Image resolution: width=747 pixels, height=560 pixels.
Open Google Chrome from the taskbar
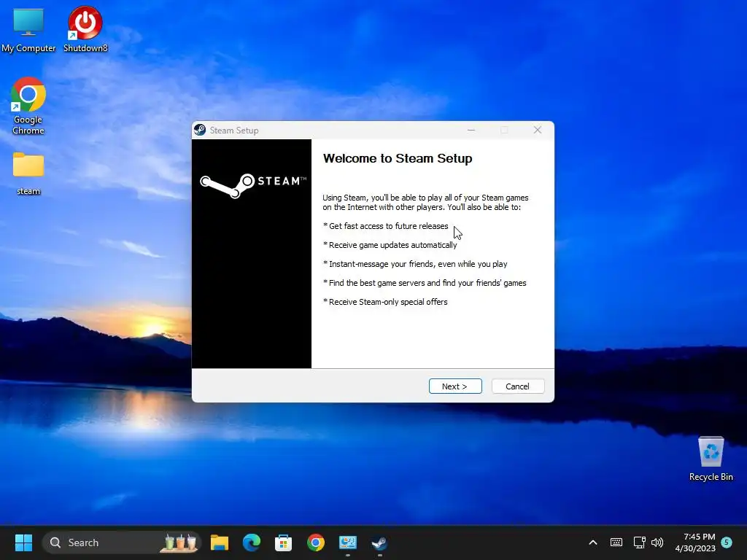(315, 542)
